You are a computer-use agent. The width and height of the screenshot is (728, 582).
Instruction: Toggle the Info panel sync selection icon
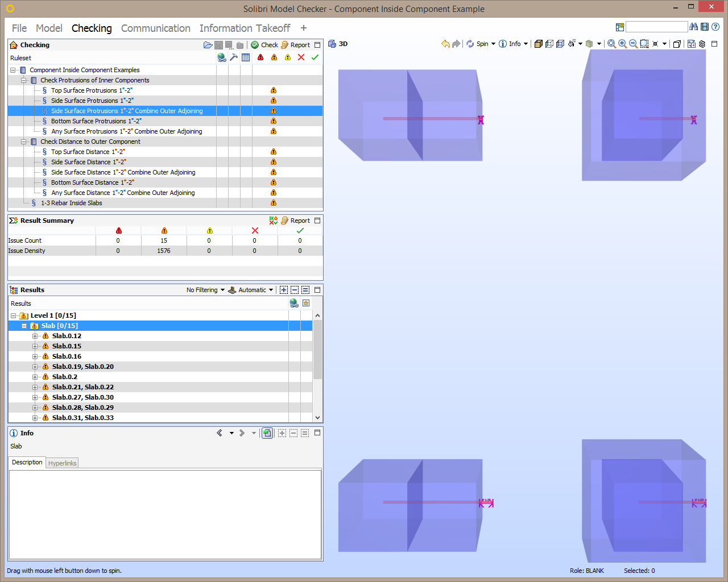(267, 433)
